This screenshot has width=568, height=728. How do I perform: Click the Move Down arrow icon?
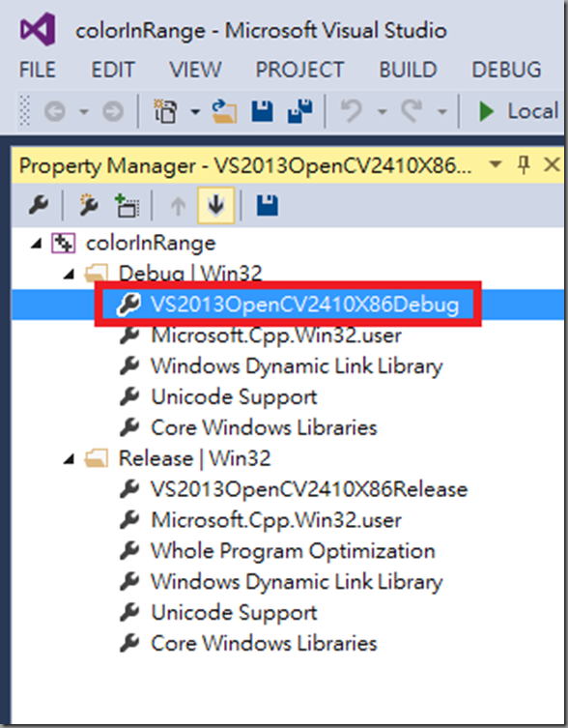click(215, 205)
